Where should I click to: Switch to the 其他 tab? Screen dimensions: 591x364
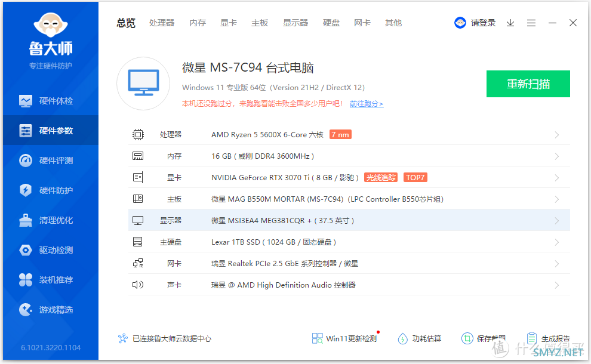click(x=393, y=23)
